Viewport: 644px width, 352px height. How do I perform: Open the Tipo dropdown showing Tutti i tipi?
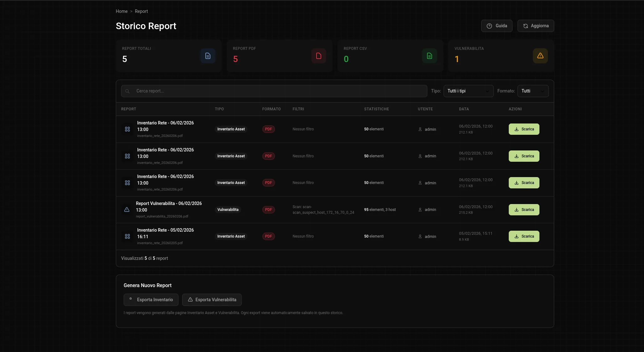tap(468, 91)
